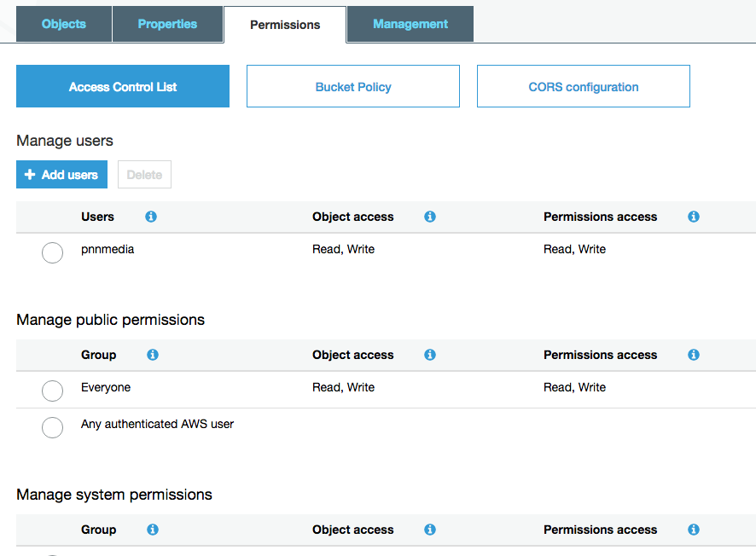Select the pnnmedia user radio button
Screen dimensions: 756x556
pyautogui.click(x=52, y=252)
